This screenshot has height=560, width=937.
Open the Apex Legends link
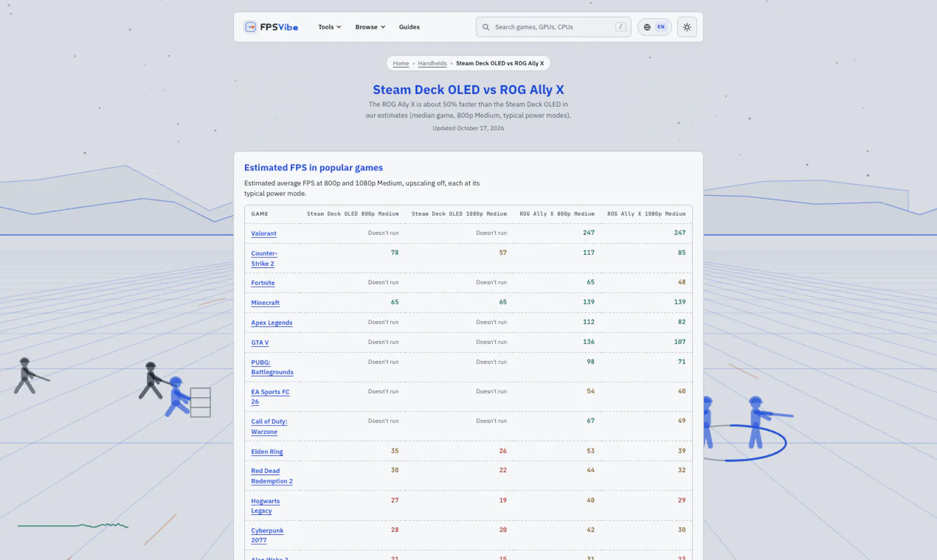click(272, 322)
